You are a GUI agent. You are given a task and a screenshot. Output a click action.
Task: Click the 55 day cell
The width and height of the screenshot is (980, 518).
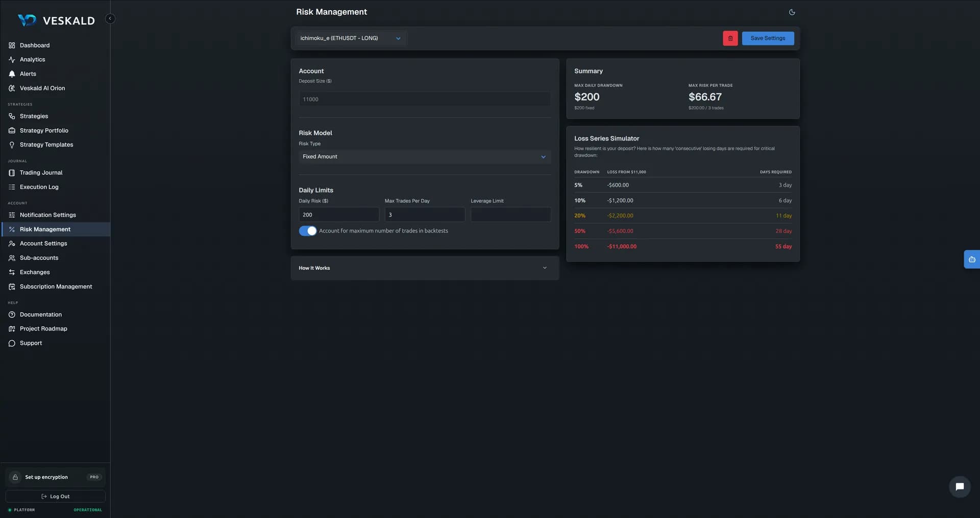783,247
